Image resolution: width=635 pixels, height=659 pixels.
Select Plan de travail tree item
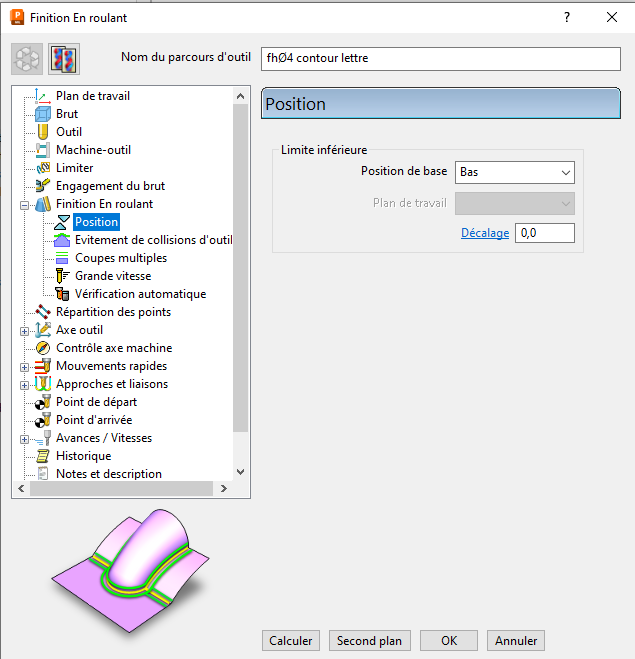pos(93,96)
